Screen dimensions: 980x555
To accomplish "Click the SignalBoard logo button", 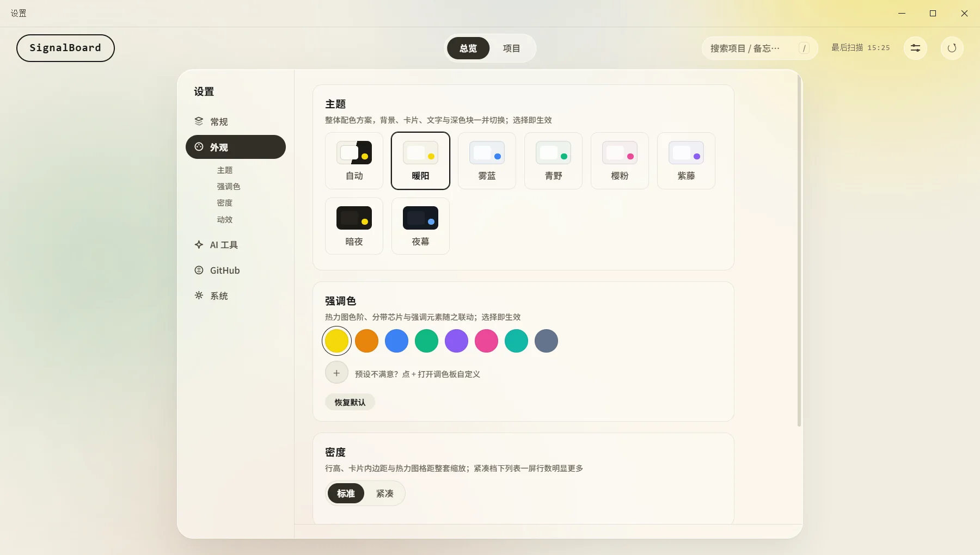I will 65,48.
